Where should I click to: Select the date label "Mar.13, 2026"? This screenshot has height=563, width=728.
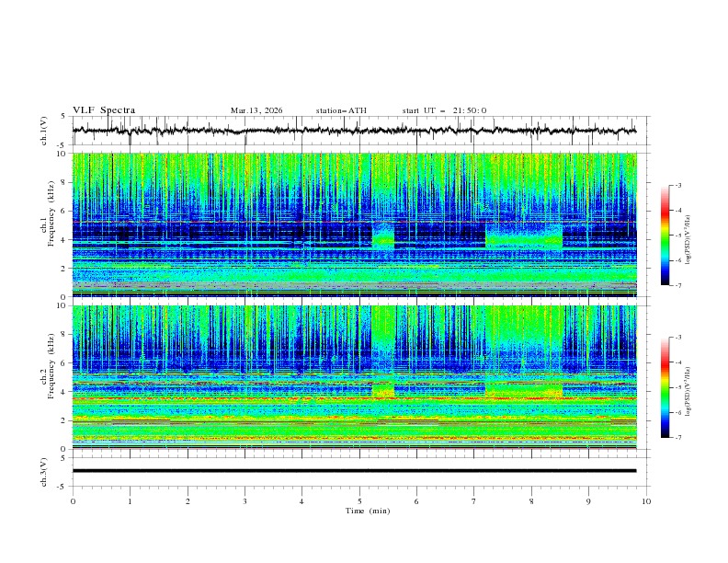coord(256,110)
